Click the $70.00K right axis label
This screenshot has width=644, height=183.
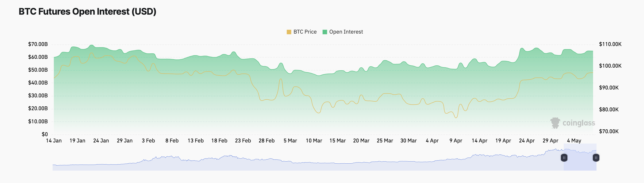click(x=609, y=131)
